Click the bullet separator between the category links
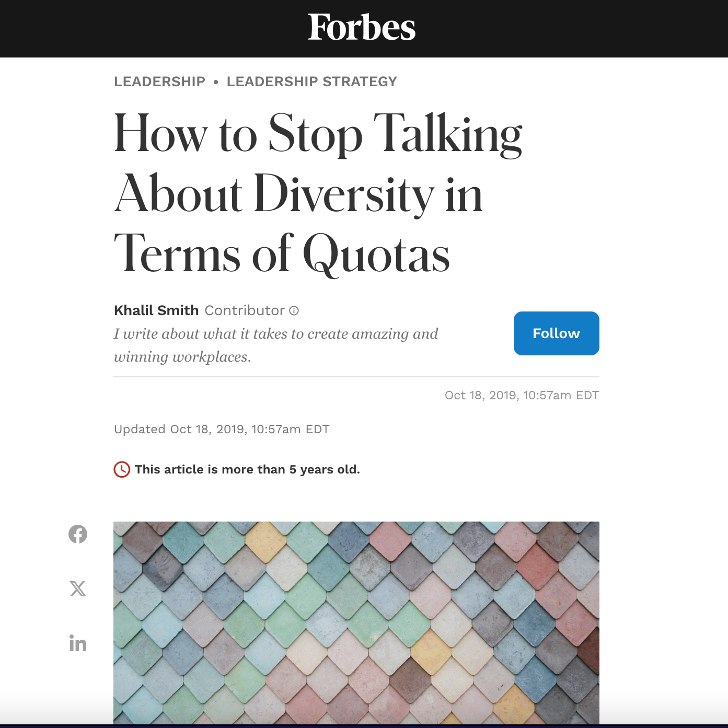728x728 pixels. (216, 82)
